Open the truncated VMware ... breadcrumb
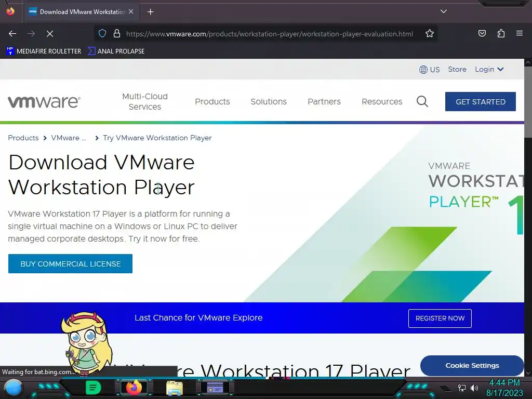 coord(69,138)
